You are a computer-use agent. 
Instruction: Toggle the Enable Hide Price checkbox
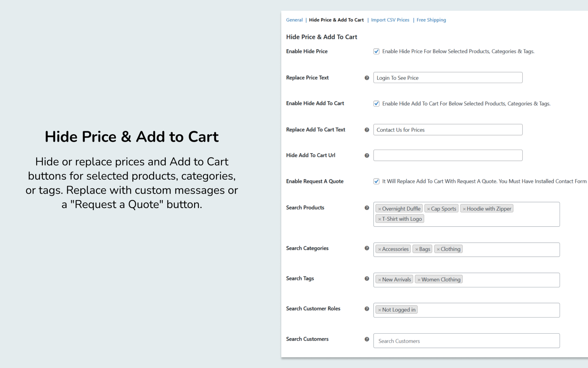tap(376, 51)
